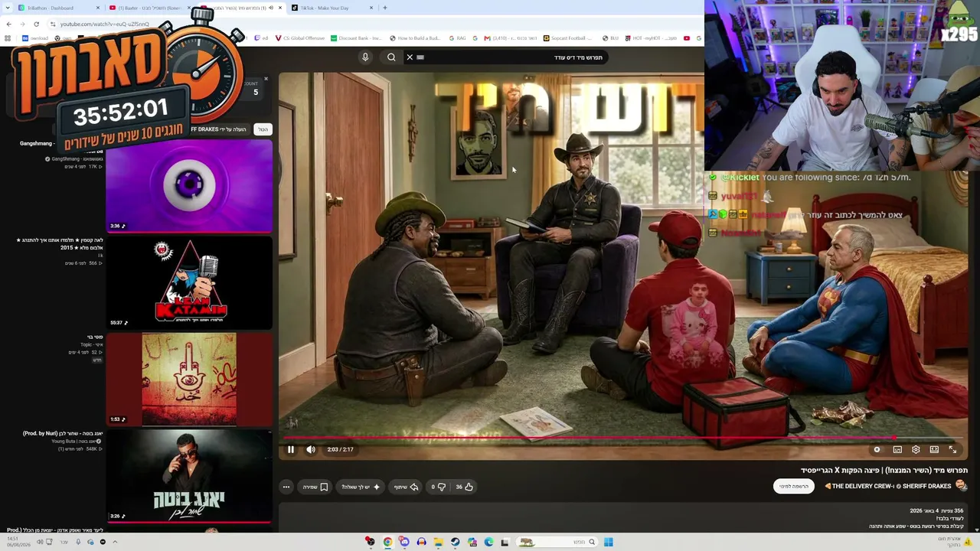Submit the YouTube search with the magnifier

click(x=391, y=57)
